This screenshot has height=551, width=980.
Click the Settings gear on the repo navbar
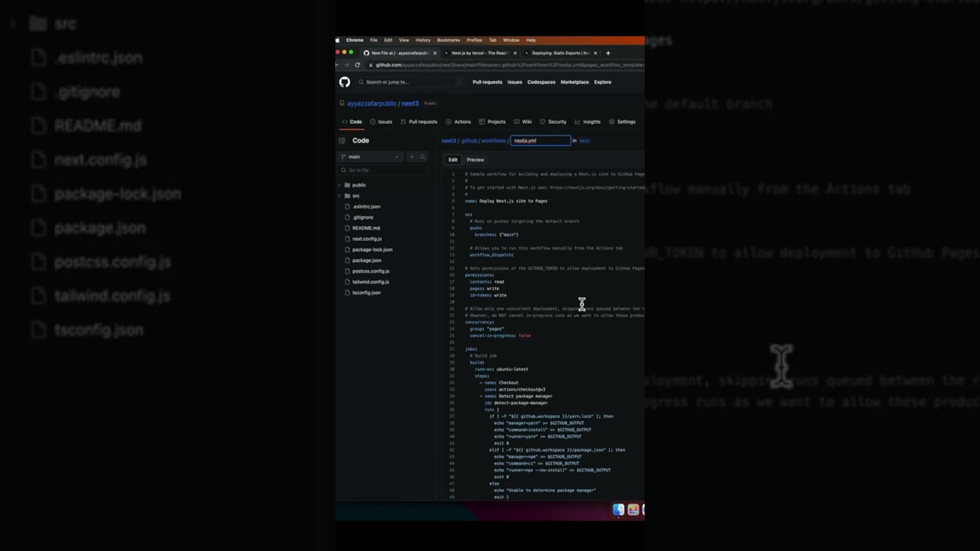[611, 122]
